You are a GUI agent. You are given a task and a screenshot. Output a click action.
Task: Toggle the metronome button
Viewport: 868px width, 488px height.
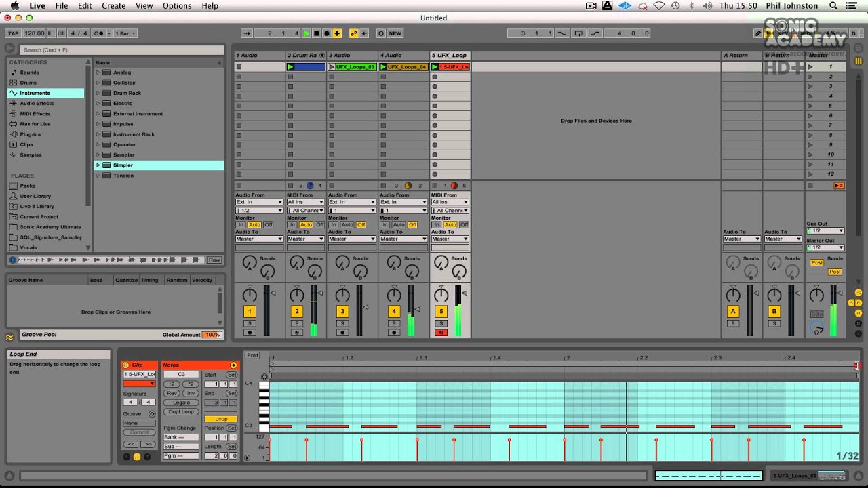100,33
